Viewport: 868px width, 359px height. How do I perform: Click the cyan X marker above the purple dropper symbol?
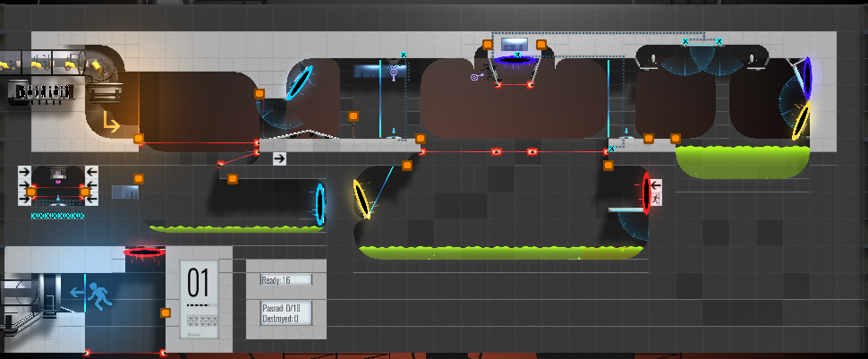click(404, 55)
